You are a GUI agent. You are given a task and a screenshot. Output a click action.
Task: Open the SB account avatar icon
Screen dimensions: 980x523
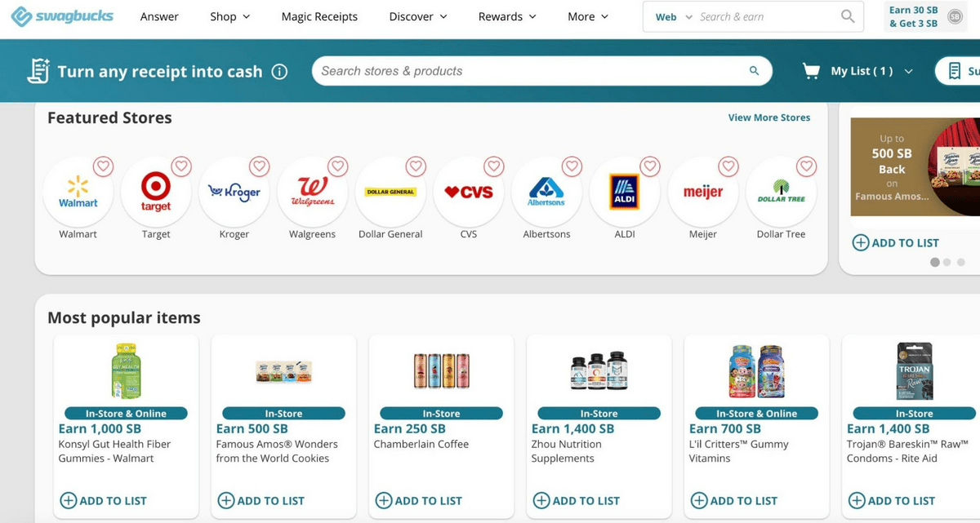coord(955,17)
